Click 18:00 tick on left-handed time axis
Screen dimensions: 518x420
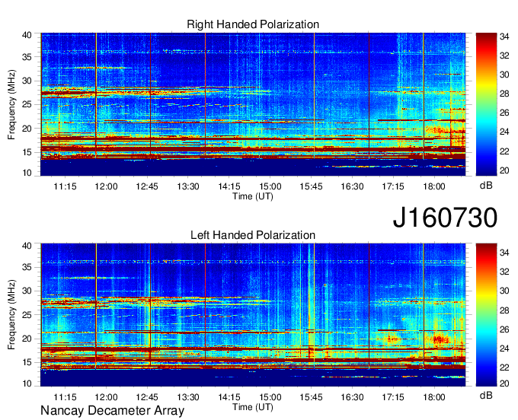click(434, 397)
